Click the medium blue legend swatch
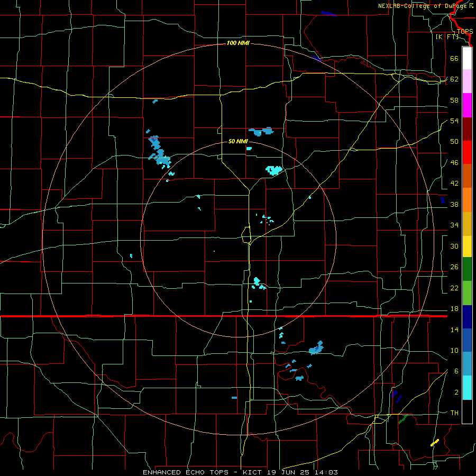This screenshot has width=476, height=476. point(467,340)
